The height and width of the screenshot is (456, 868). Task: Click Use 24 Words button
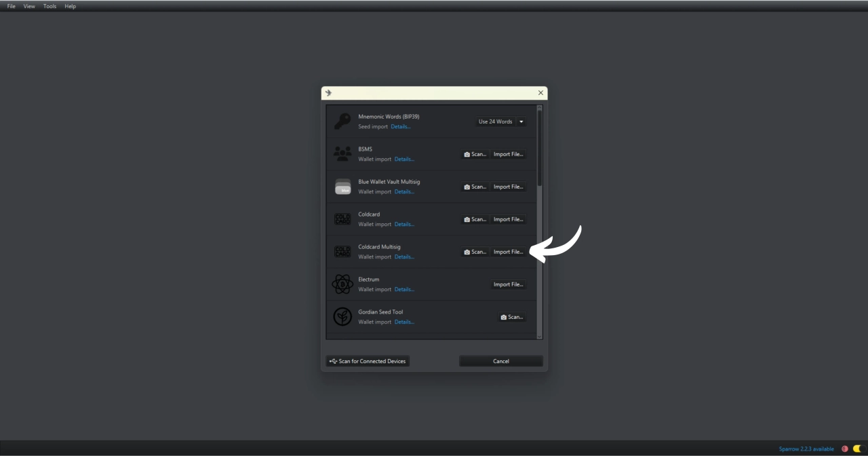(x=495, y=121)
